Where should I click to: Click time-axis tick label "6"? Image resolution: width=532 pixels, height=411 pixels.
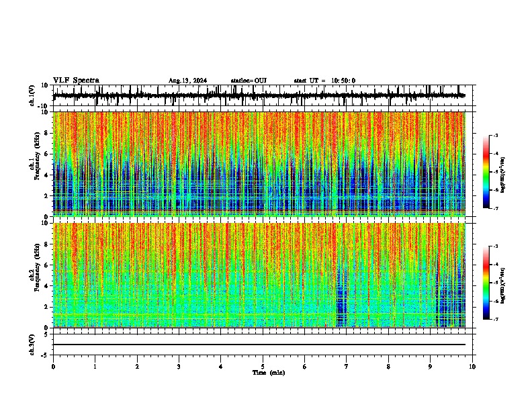[x=304, y=367]
